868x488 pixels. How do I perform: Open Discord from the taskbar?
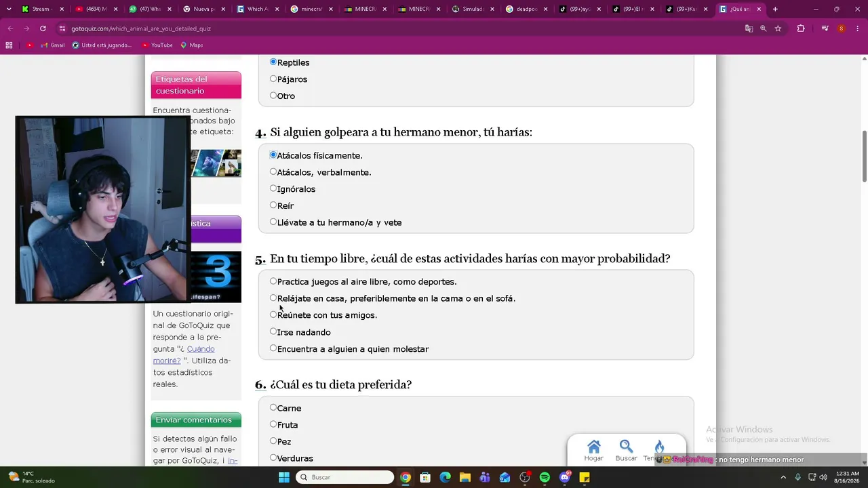click(565, 477)
